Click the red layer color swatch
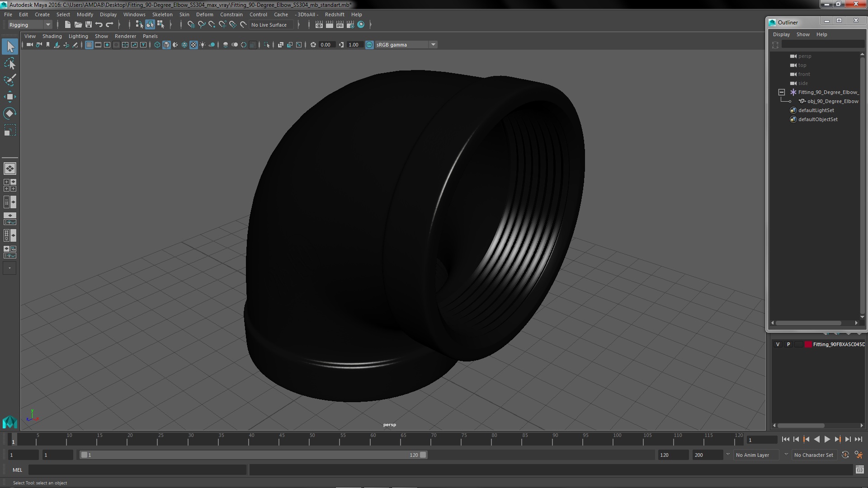Screen dimensions: 868x488 click(808, 344)
